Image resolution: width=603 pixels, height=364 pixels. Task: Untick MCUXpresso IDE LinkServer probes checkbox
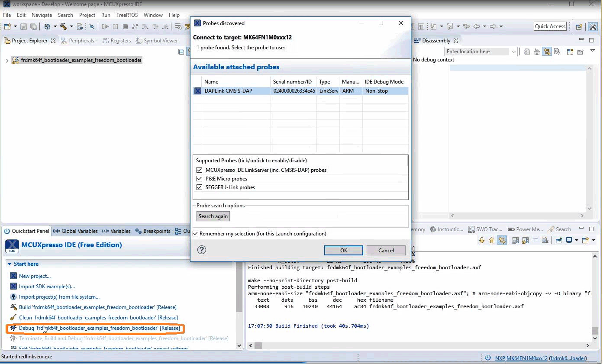[200, 170]
